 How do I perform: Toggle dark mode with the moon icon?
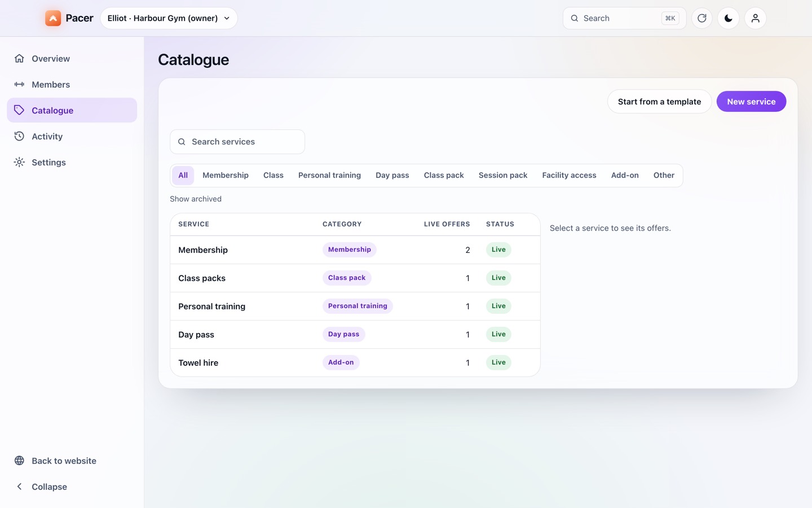[x=729, y=18]
